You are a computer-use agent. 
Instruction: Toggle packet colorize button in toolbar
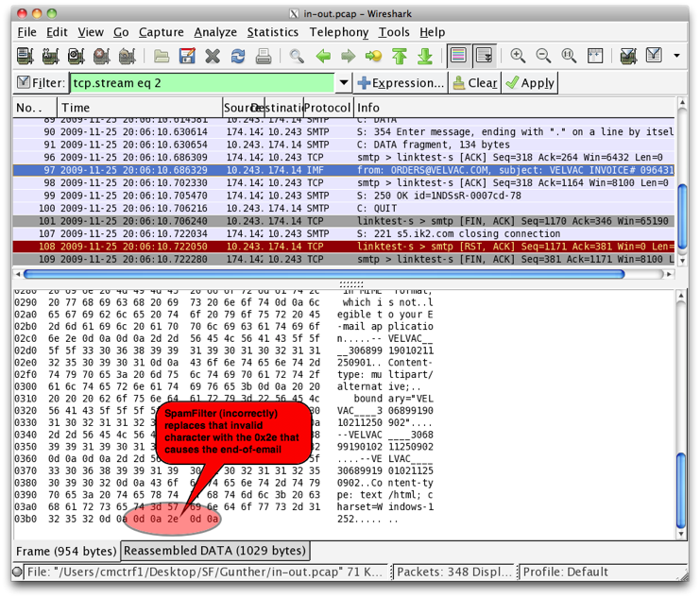458,57
